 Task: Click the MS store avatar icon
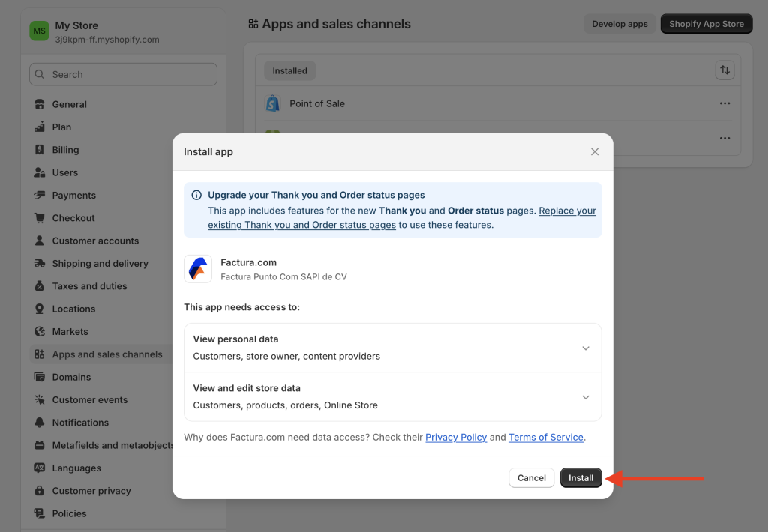(39, 31)
